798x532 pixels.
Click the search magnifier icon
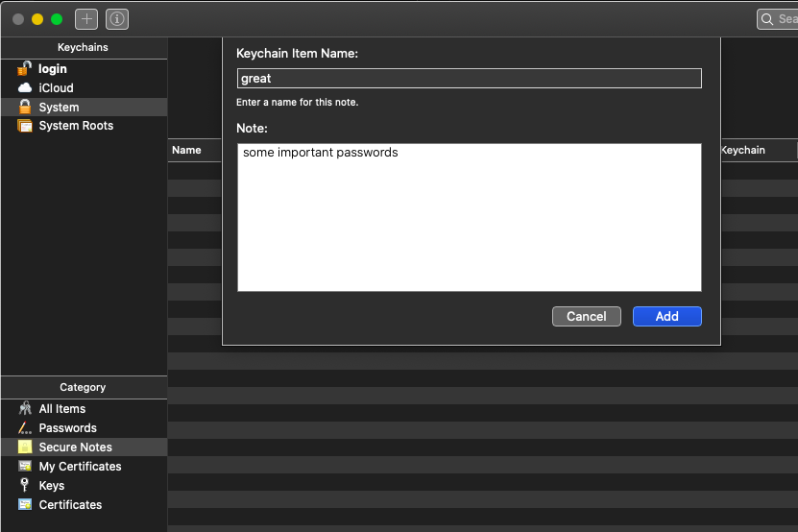pyautogui.click(x=767, y=19)
